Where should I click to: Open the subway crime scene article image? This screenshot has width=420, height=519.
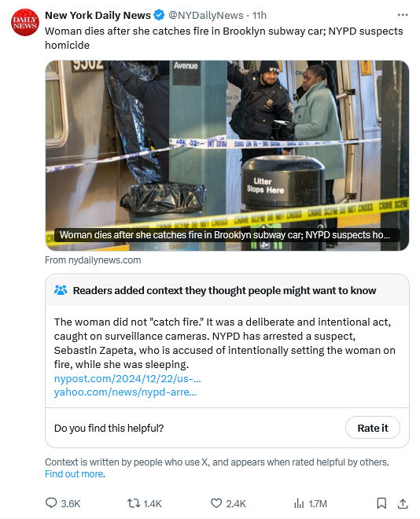[227, 156]
